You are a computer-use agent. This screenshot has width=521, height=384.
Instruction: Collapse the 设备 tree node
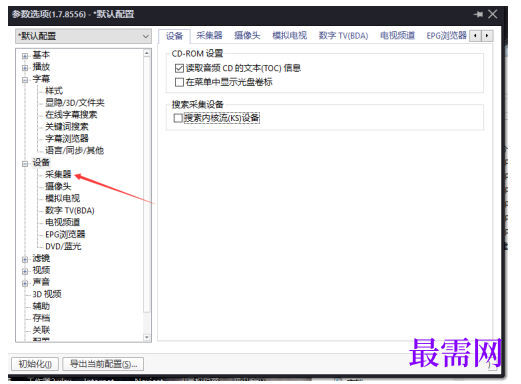[25, 163]
